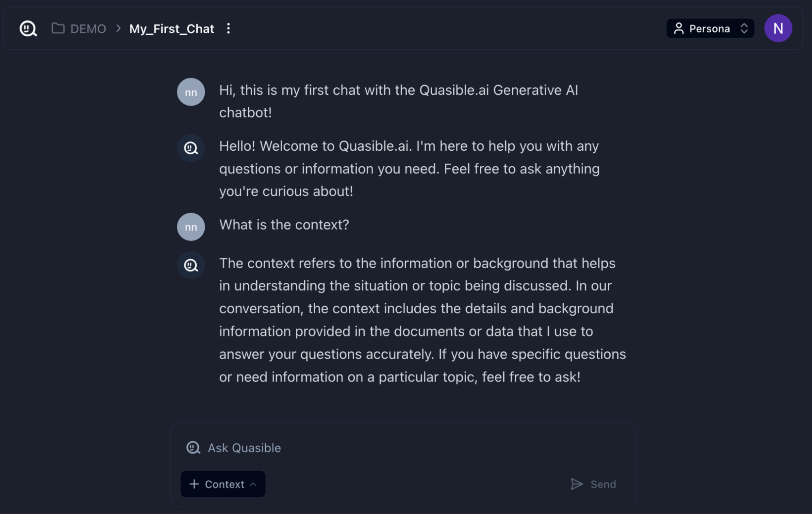Click the Quasible logo in the header
812x514 pixels.
pyautogui.click(x=28, y=28)
